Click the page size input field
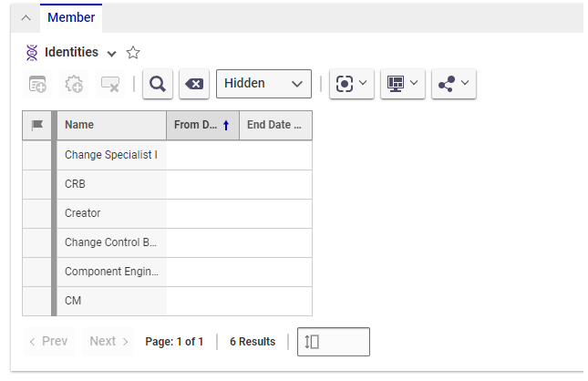 coord(334,342)
